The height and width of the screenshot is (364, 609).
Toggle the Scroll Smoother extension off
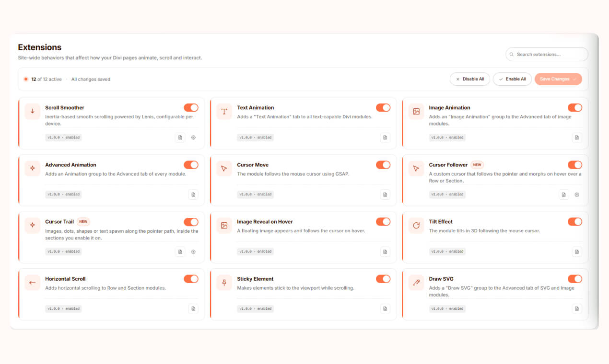[x=191, y=108]
